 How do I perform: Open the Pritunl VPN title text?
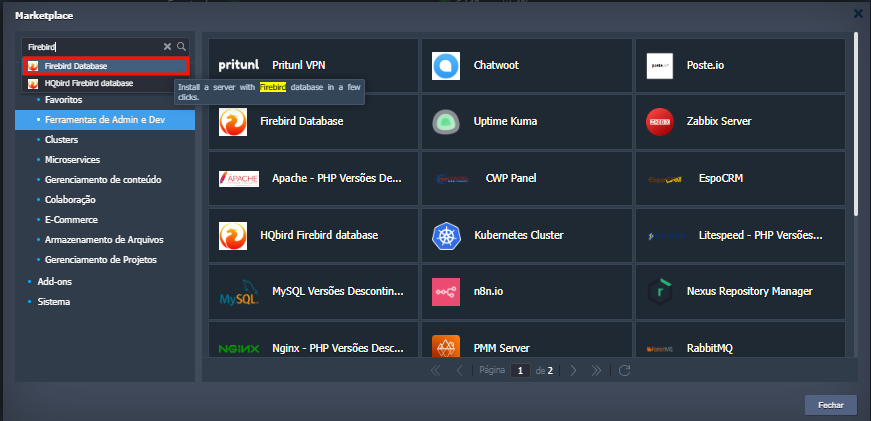coord(299,66)
